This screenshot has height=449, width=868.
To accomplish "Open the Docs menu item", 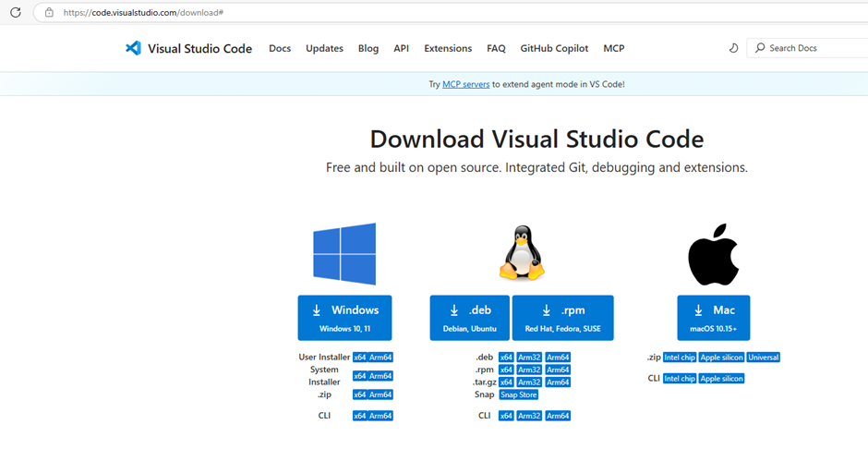I will coord(280,48).
